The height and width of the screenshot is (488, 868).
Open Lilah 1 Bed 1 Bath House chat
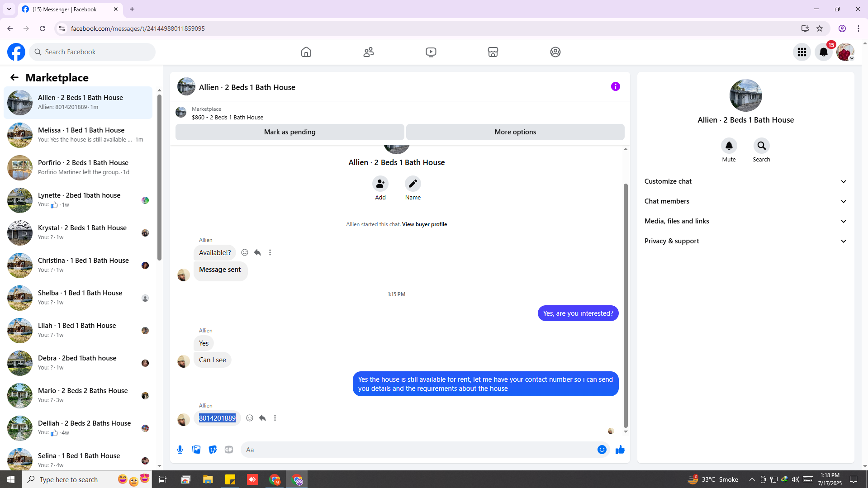coord(78,330)
